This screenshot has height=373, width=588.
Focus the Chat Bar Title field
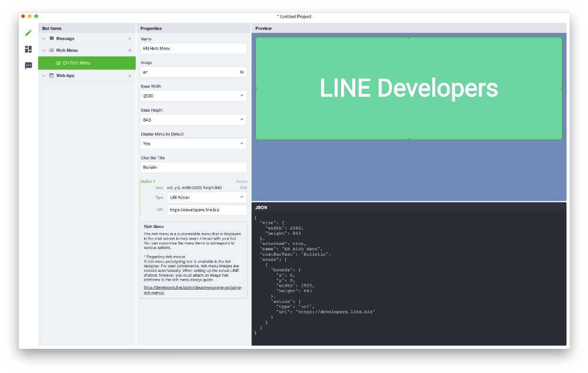click(x=193, y=167)
